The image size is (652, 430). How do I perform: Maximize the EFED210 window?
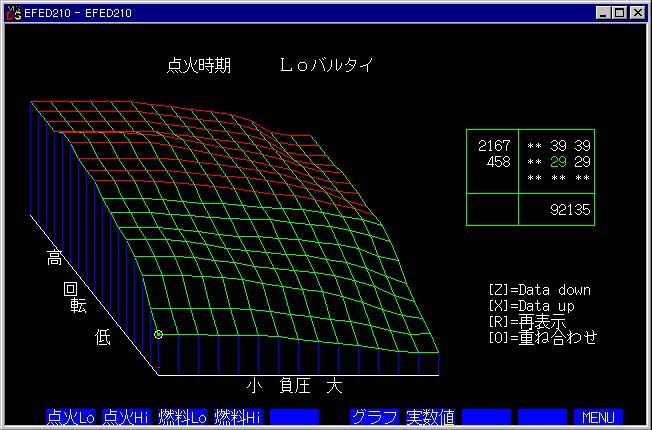(620, 12)
